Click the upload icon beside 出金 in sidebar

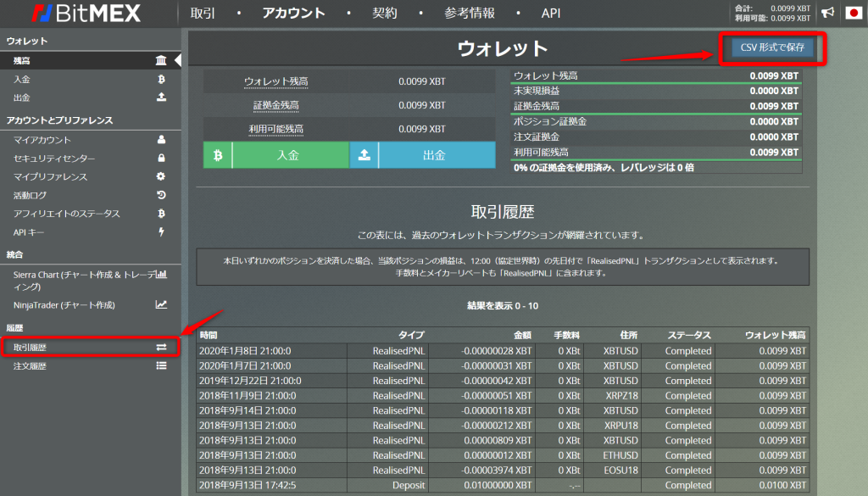161,98
